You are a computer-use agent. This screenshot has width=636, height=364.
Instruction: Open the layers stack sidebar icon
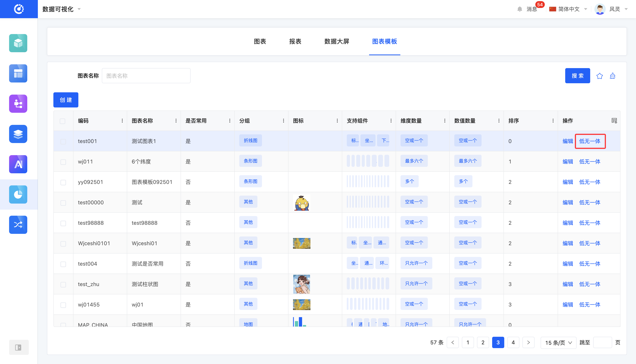pos(18,134)
